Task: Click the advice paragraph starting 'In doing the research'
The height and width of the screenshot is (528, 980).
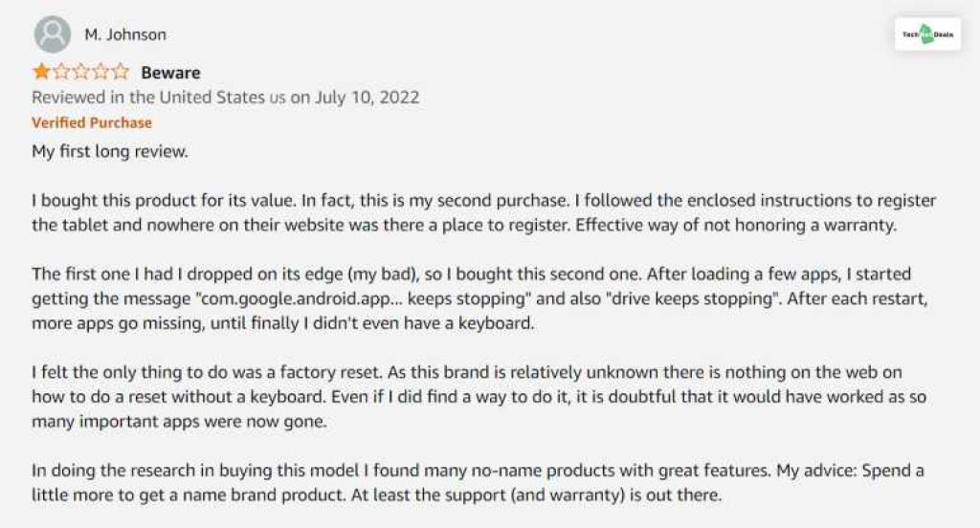Action: pyautogui.click(x=479, y=482)
